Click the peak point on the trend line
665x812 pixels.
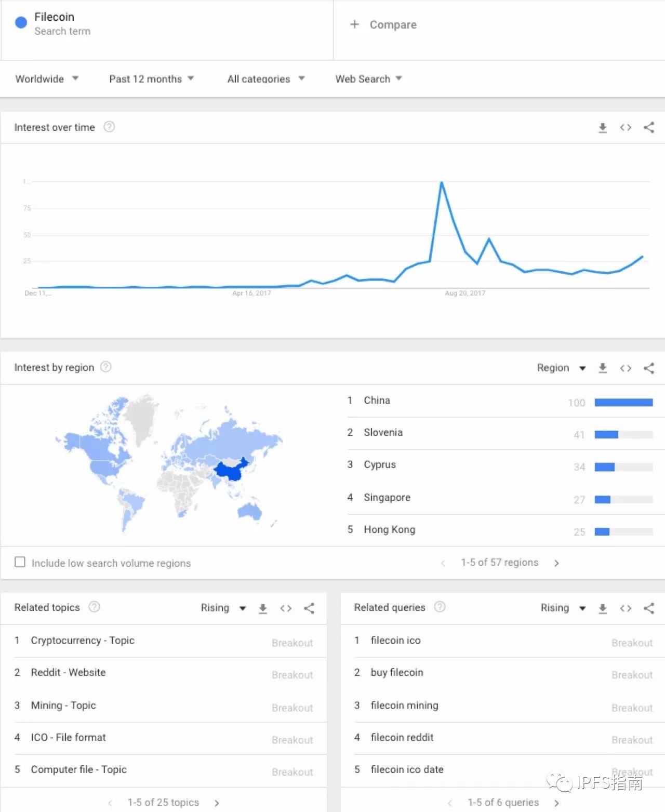[442, 182]
